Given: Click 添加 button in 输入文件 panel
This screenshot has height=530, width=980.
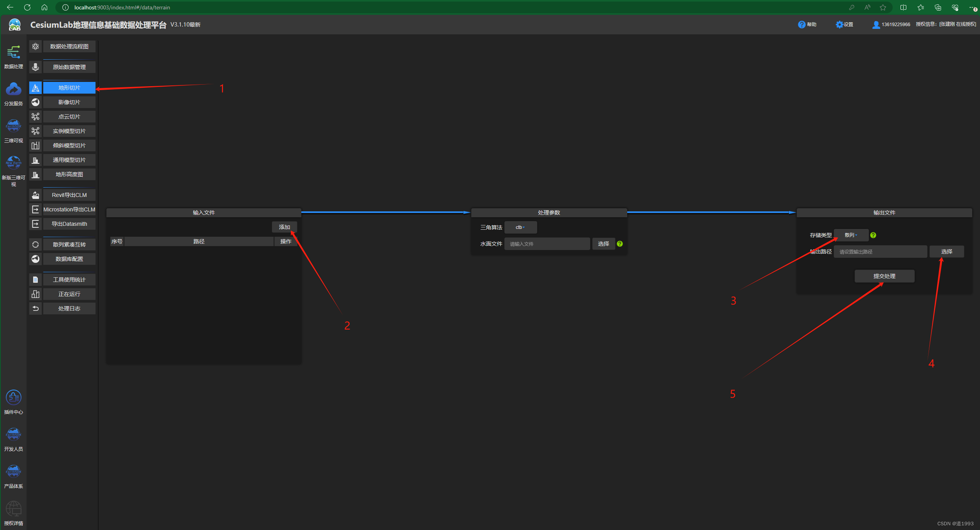Looking at the screenshot, I should point(284,227).
